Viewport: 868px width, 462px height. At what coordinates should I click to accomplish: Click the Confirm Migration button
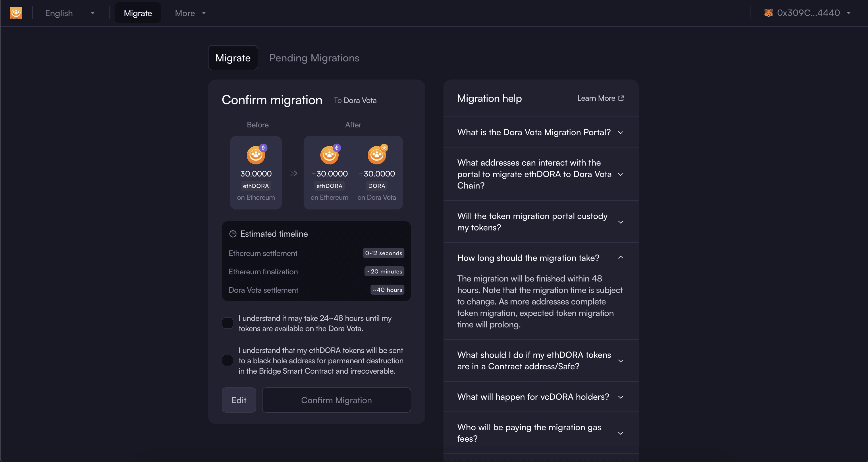click(x=337, y=400)
